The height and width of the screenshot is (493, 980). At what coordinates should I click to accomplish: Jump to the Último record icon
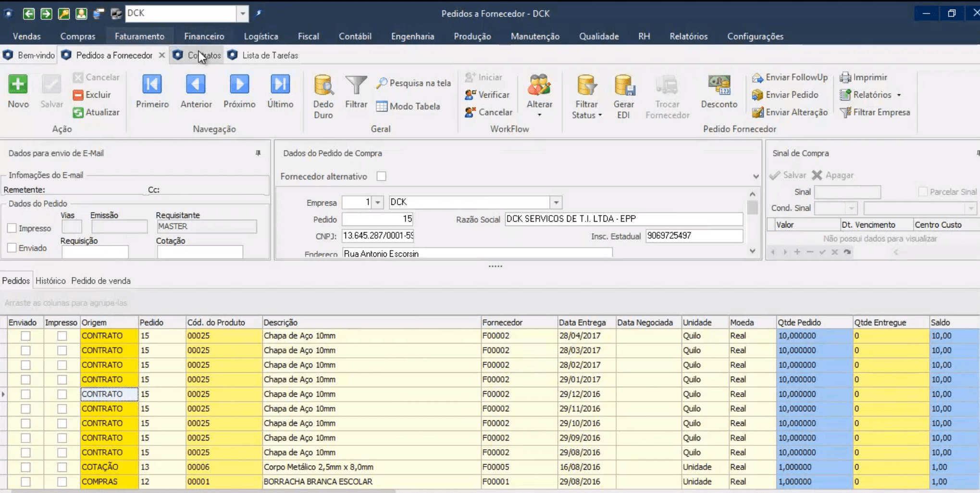click(280, 85)
